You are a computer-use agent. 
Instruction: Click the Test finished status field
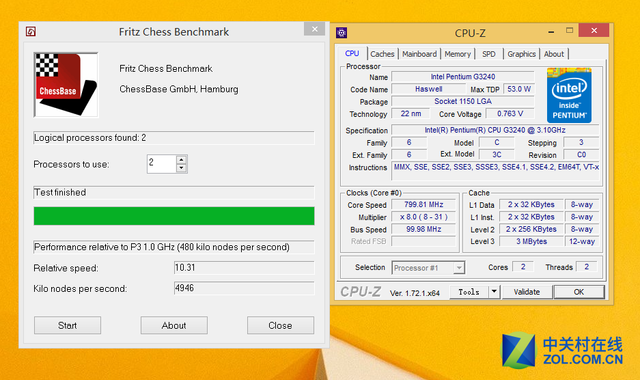pyautogui.click(x=174, y=192)
